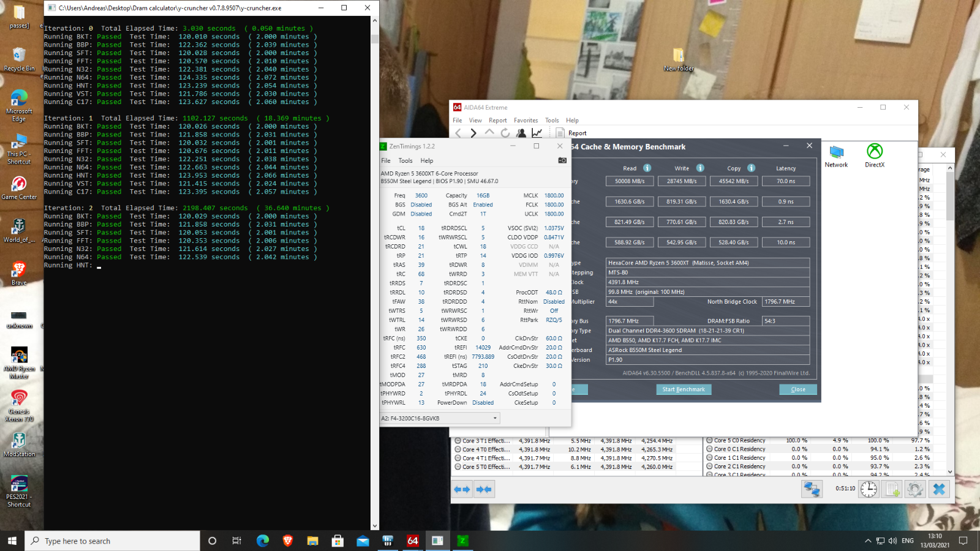The width and height of the screenshot is (980, 551).
Task: Click the memory latency 70.0 ns field
Action: coord(786,181)
